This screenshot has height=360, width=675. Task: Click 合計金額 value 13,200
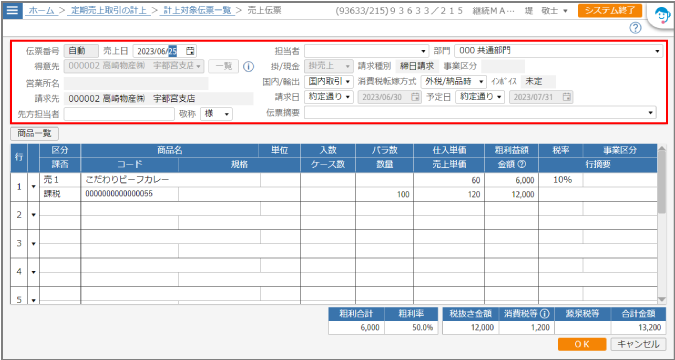(x=638, y=328)
